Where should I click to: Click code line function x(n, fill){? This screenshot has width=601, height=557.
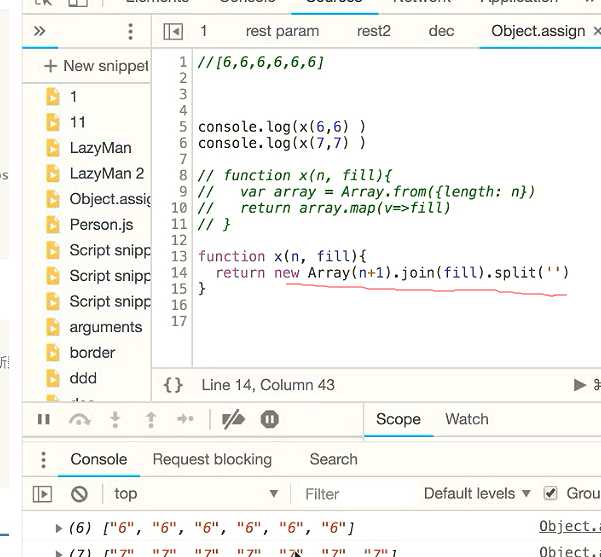[x=282, y=256]
